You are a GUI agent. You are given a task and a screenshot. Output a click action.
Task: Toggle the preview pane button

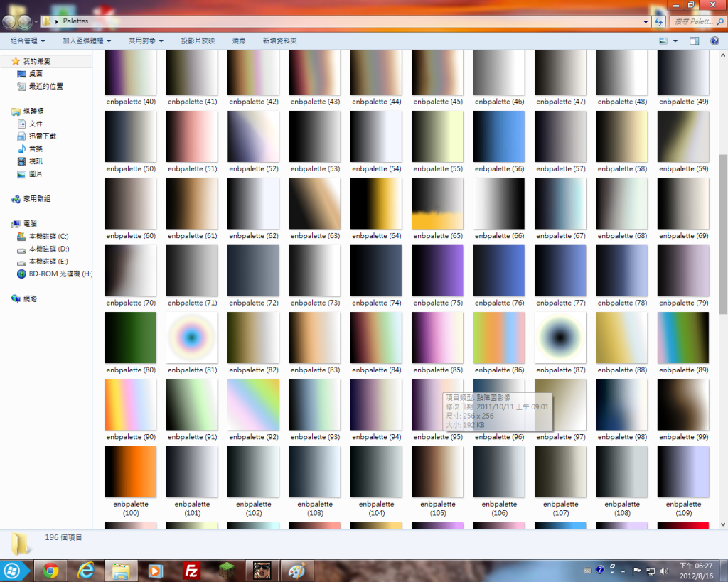pyautogui.click(x=695, y=41)
